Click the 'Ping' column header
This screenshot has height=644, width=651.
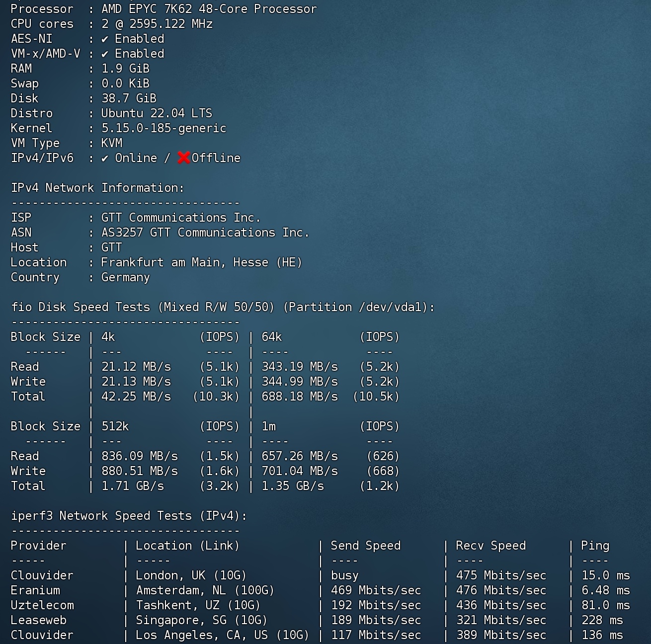pyautogui.click(x=595, y=546)
